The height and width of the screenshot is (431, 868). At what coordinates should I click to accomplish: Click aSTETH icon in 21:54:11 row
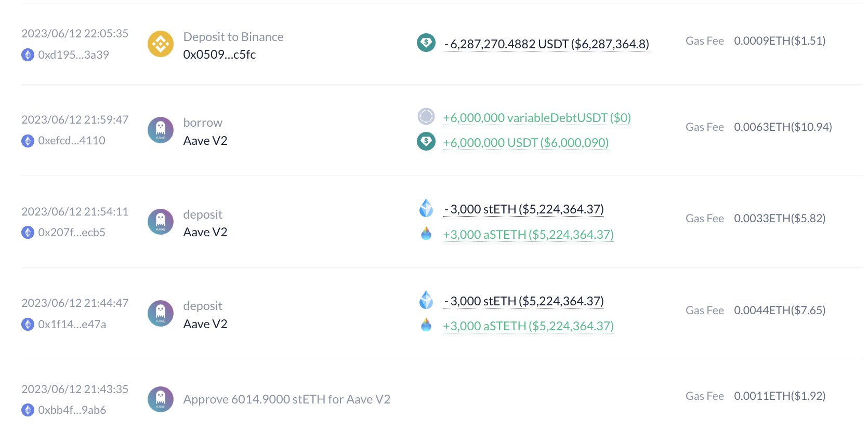426,233
